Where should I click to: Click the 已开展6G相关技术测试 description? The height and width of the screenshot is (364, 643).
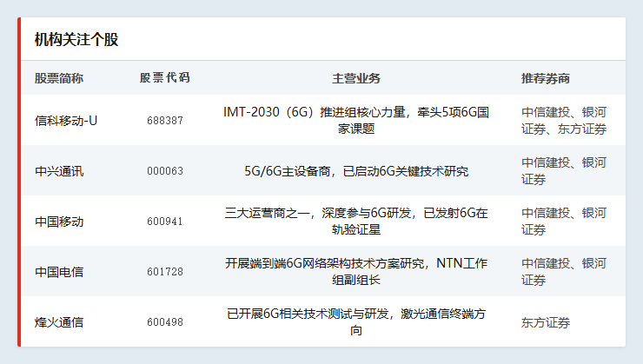356,321
